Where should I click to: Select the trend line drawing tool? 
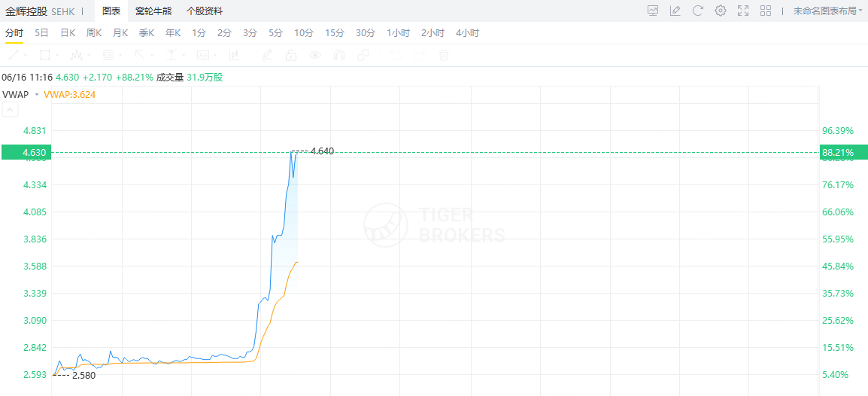14,55
